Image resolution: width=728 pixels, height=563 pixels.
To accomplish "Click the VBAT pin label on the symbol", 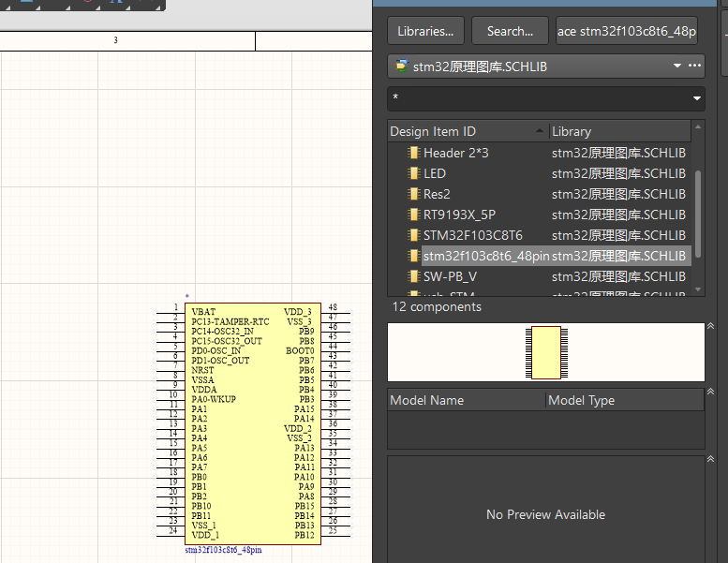I will pos(203,312).
